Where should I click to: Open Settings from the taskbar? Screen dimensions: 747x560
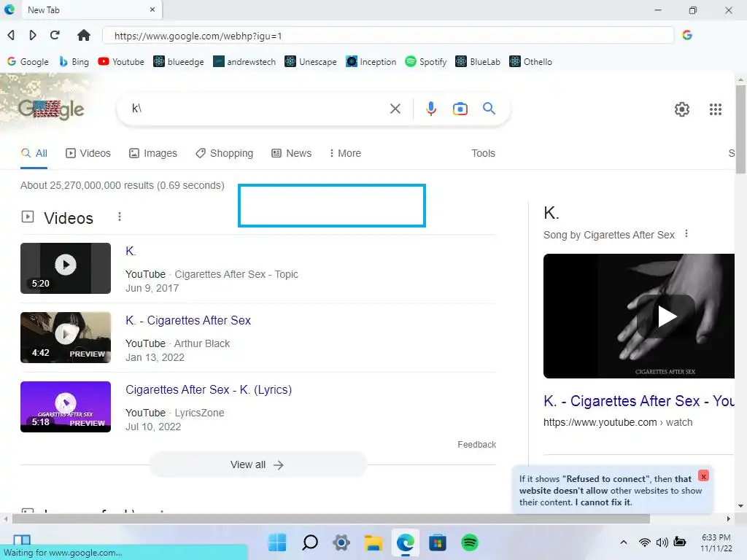point(341,542)
